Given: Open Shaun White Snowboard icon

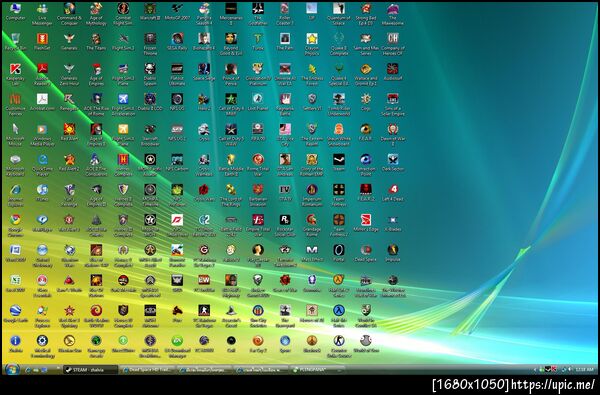Looking at the screenshot, I should coord(339,135).
